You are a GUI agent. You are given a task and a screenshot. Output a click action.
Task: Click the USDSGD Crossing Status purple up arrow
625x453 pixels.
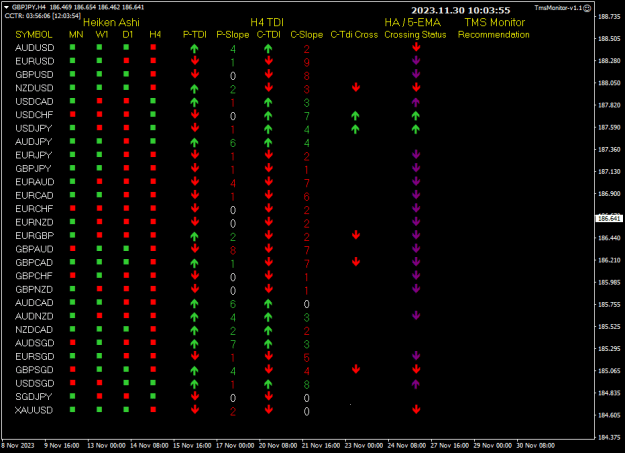click(415, 384)
